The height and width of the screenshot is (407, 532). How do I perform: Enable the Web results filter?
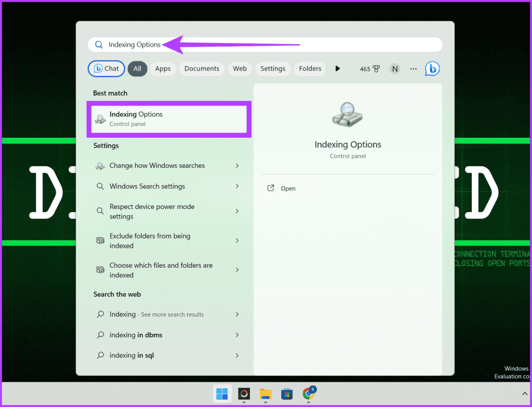click(240, 69)
